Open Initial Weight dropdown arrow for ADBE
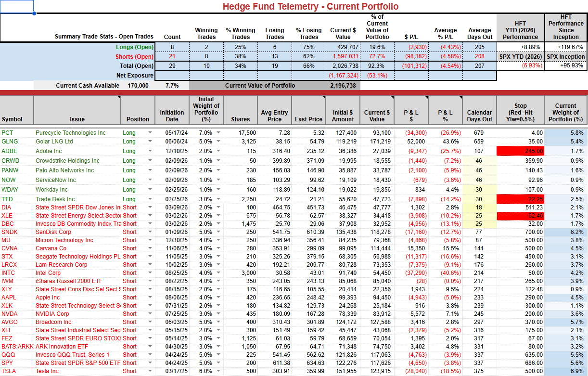The height and width of the screenshot is (376, 588). [x=219, y=151]
